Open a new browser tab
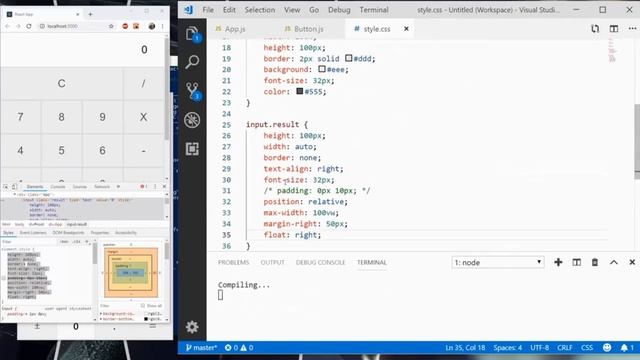This screenshot has width=640, height=360. click(90, 14)
